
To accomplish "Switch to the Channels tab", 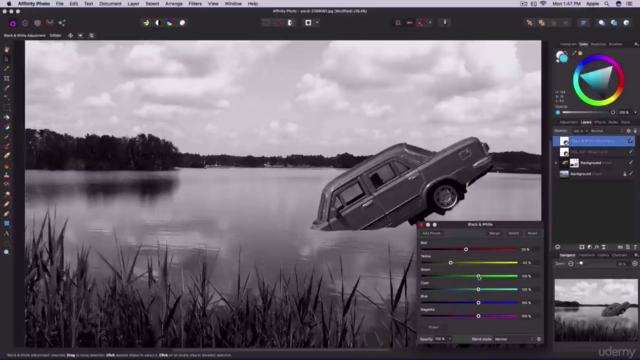I will (x=619, y=256).
